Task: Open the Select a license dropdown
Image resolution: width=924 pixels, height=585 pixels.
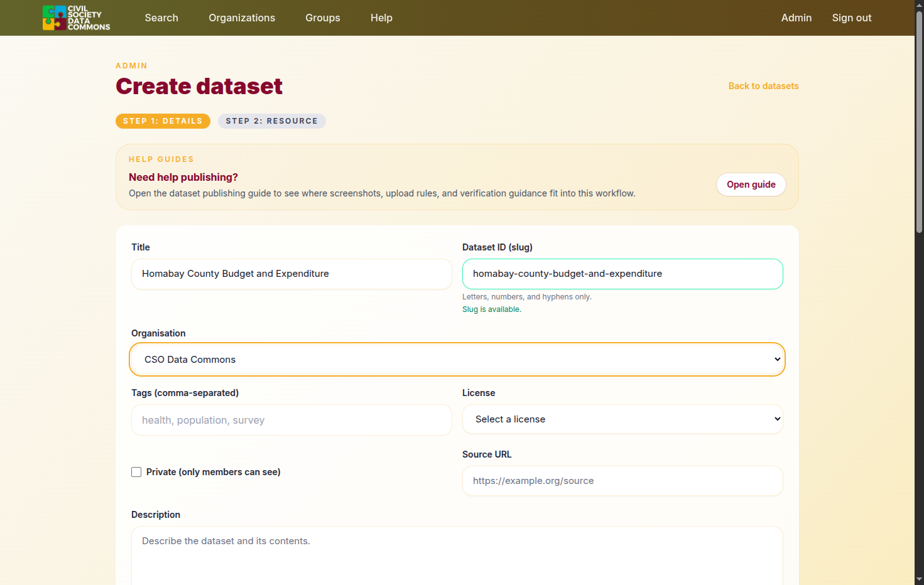Action: point(622,419)
